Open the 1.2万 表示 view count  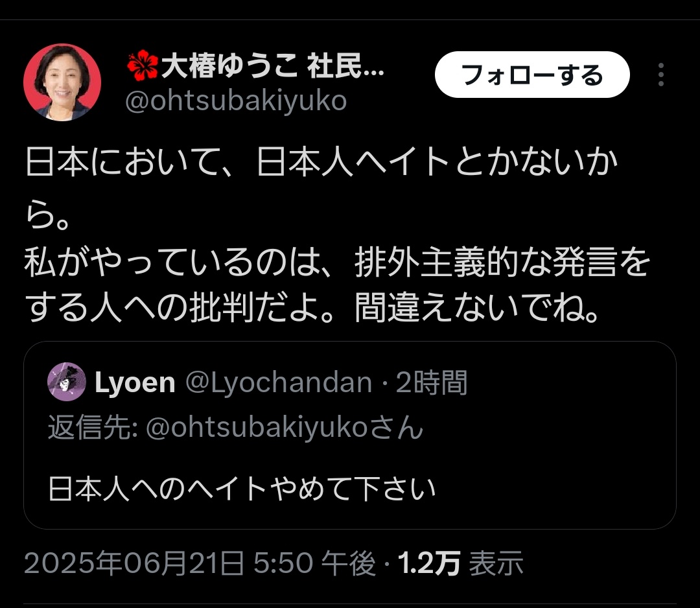(460, 563)
